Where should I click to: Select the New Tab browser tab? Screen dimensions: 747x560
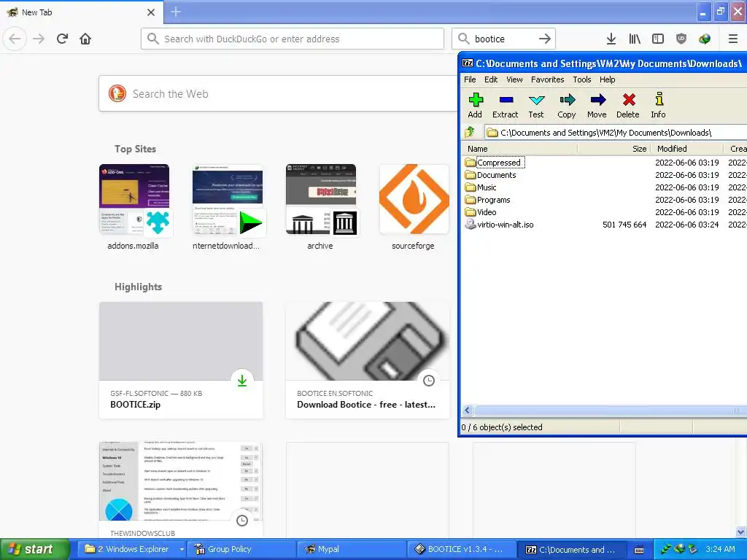point(81,12)
